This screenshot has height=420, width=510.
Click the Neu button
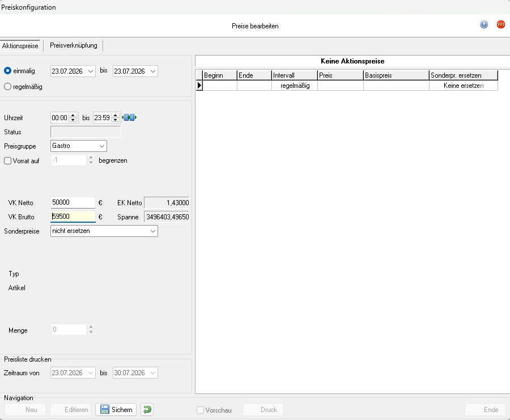point(25,410)
